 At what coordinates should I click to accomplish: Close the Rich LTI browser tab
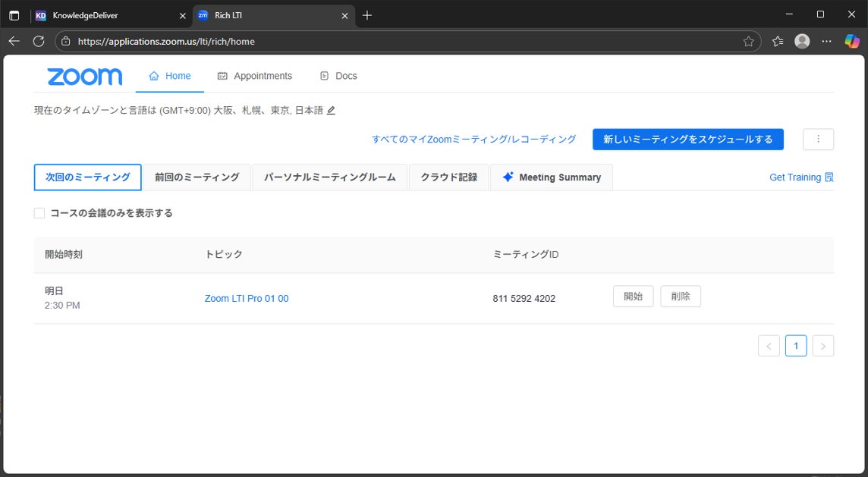(x=344, y=15)
